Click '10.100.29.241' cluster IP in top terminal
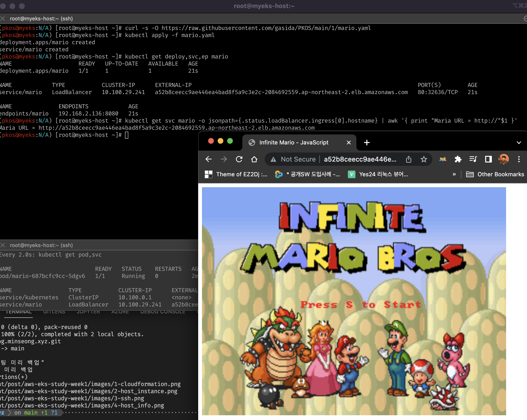Viewport: 527px width, 420px height. pos(123,92)
